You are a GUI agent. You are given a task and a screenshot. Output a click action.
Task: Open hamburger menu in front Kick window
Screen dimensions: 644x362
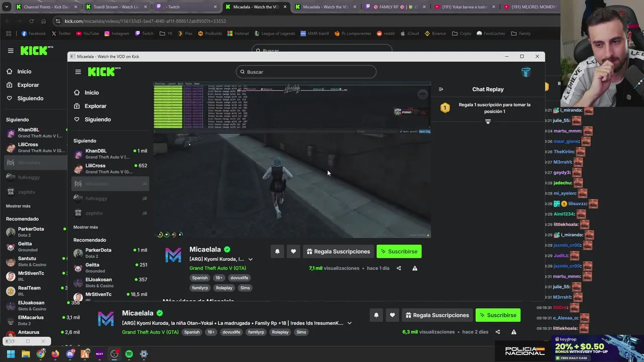tap(78, 72)
